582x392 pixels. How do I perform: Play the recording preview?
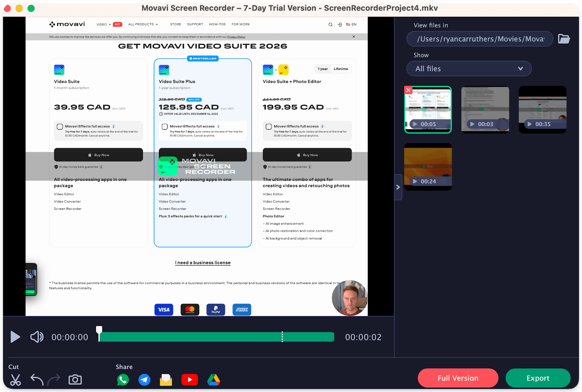[15, 337]
